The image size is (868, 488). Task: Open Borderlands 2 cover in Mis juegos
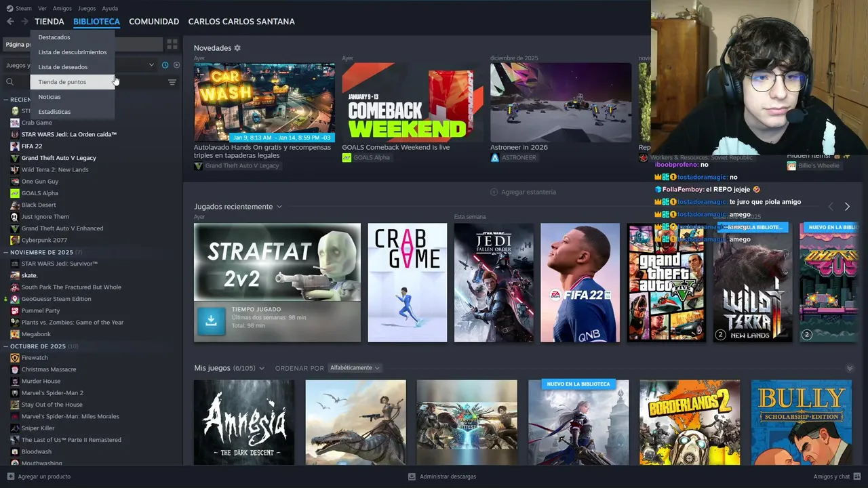[x=690, y=422]
